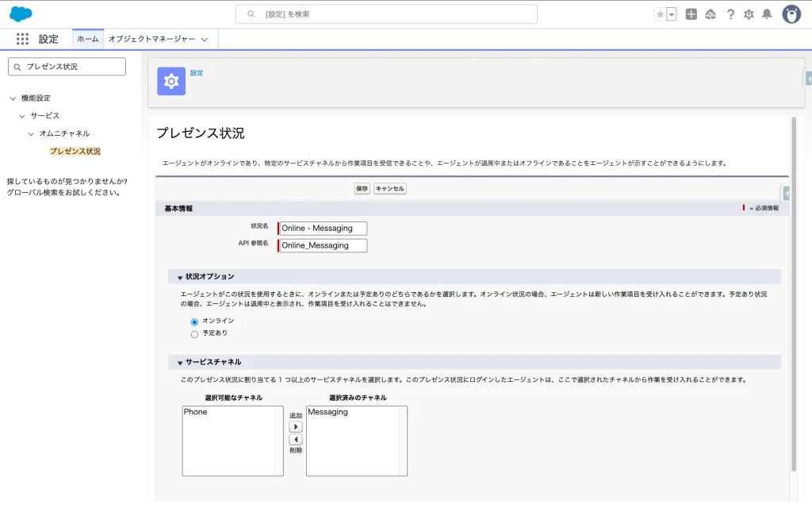Viewport: 812px width, 508px height.
Task: Collapse the サービスチャネル section
Action: point(180,362)
